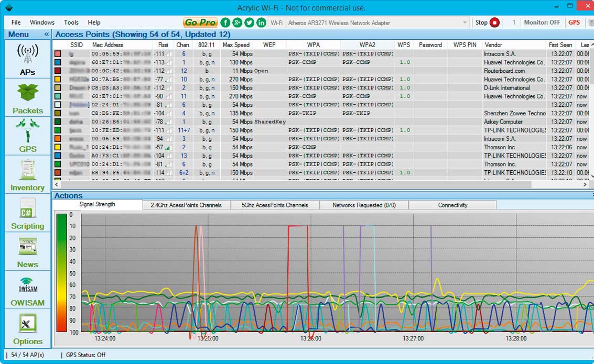The image size is (594, 364).
Task: Sort by First Seen column header
Action: 560,45
